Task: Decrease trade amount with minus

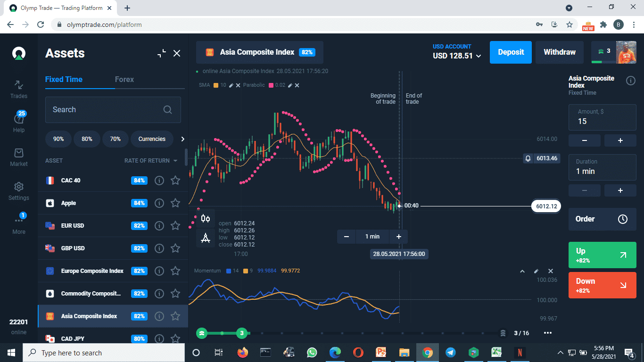Action: tap(585, 140)
